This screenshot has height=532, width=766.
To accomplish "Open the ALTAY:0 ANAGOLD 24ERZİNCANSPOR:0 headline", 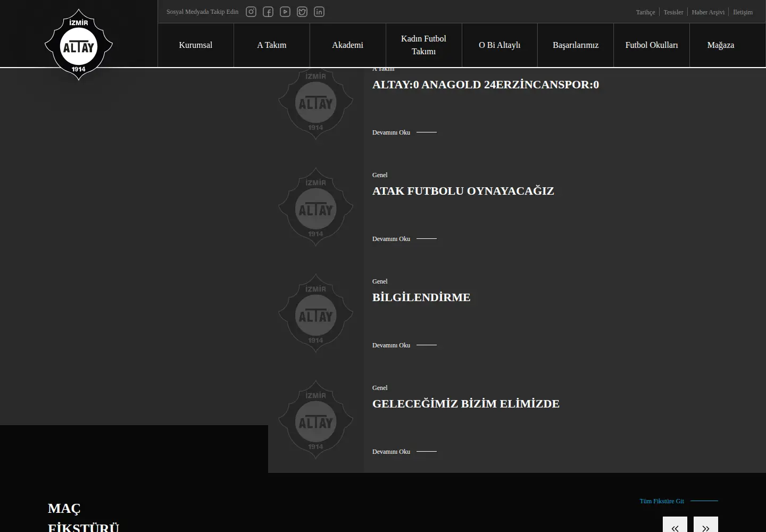I will (x=486, y=85).
